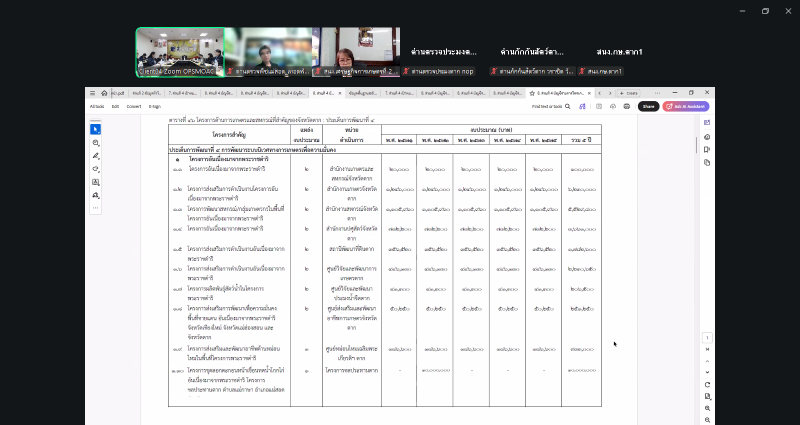This screenshot has width=800, height=425.
Task: Click Find text or tools field
Action: tap(551, 107)
